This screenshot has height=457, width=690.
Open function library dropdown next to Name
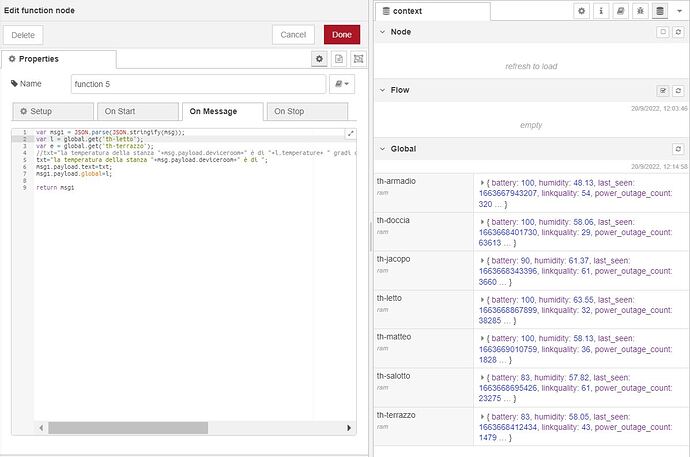tap(342, 84)
